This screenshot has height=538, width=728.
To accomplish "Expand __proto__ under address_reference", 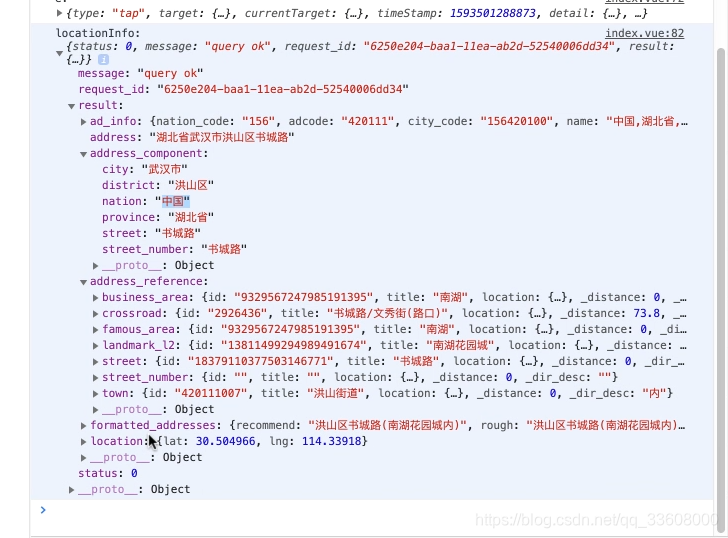I will [x=96, y=410].
